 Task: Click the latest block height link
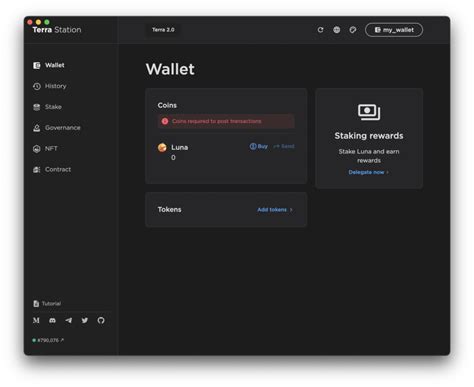(48, 340)
